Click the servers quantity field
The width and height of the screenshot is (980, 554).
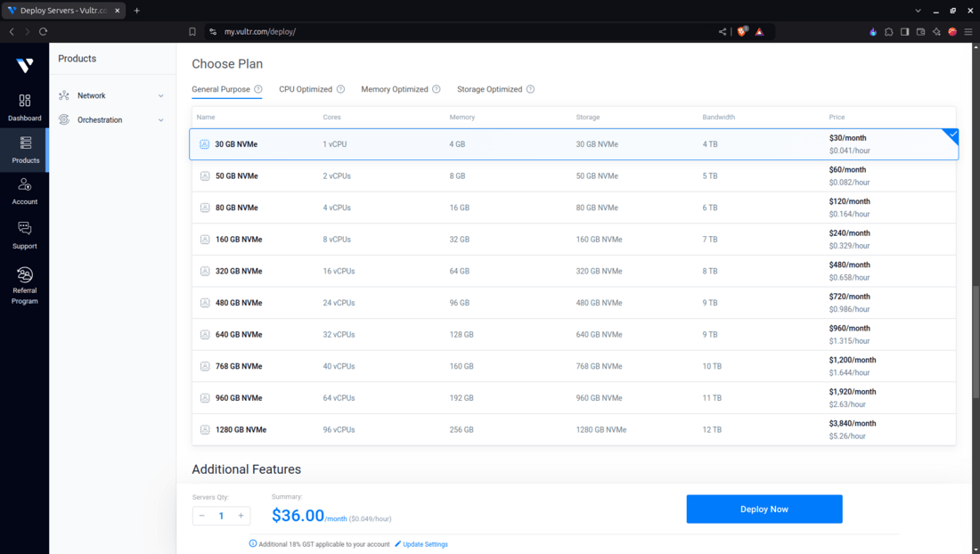(x=221, y=516)
